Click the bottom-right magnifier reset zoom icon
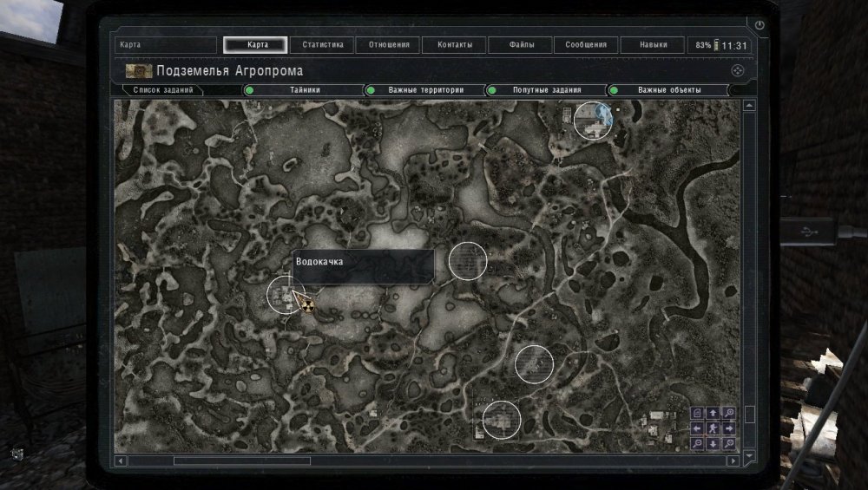The height and width of the screenshot is (490, 868). [x=729, y=444]
